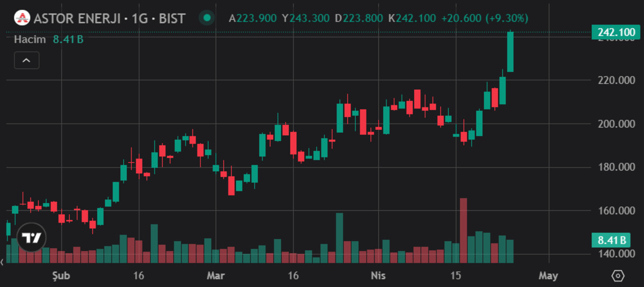Click the ASTOR ENERJI · 1G · BIST title
The image size is (644, 287).
pyautogui.click(x=109, y=19)
